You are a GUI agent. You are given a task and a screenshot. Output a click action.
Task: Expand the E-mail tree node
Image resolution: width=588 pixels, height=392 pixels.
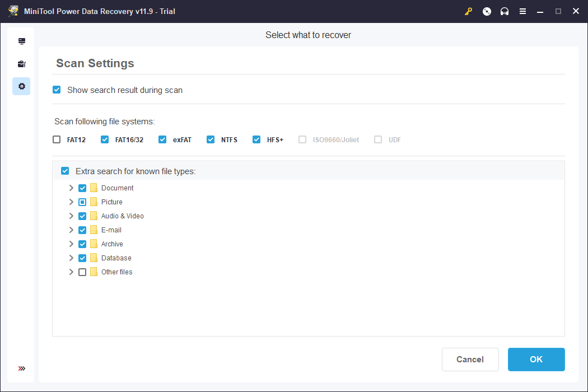tap(71, 230)
